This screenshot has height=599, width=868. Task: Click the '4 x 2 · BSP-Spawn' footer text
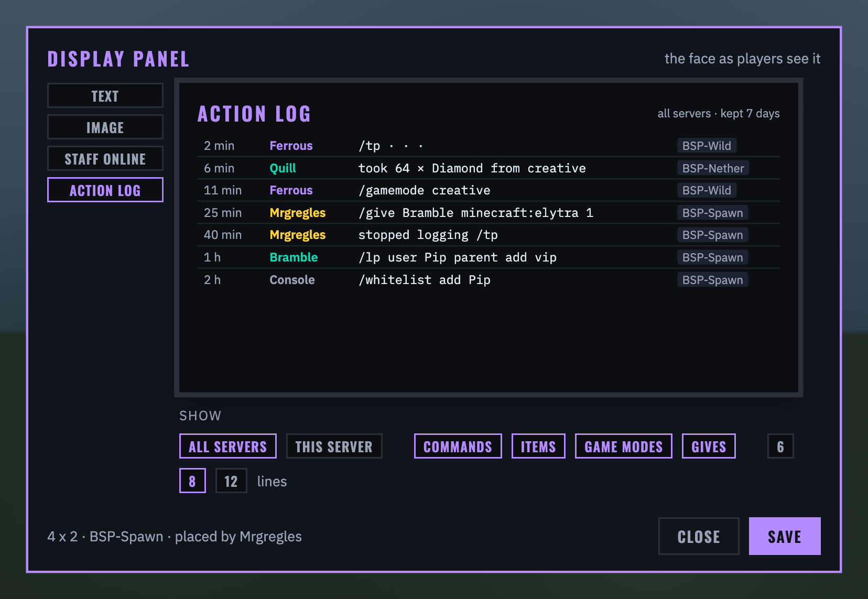coord(105,537)
